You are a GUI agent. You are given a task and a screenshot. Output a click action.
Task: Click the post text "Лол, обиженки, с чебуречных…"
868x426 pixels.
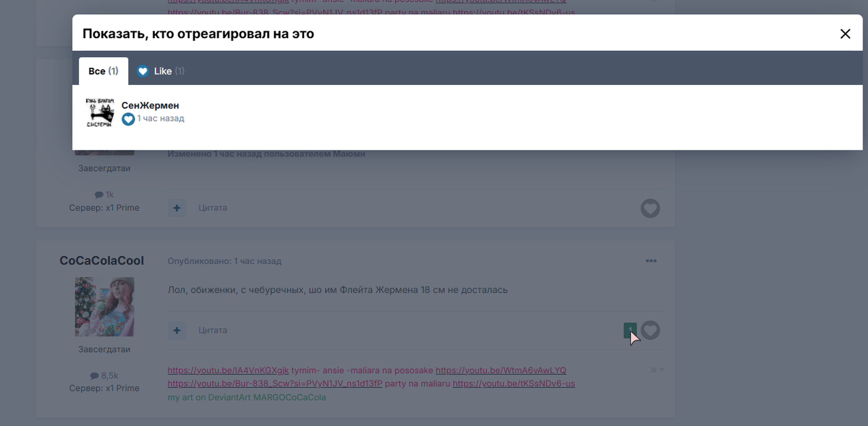pyautogui.click(x=337, y=290)
